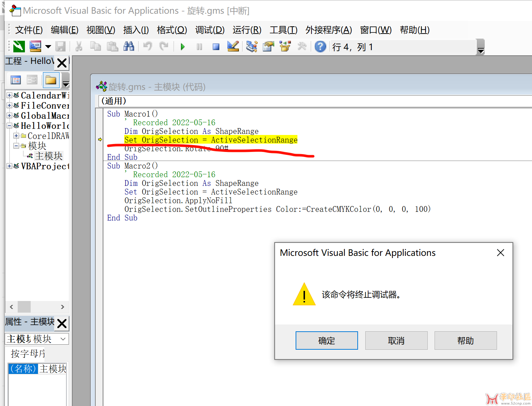532x406 pixels.
Task: Click the Redo arrow icon
Action: tap(164, 47)
